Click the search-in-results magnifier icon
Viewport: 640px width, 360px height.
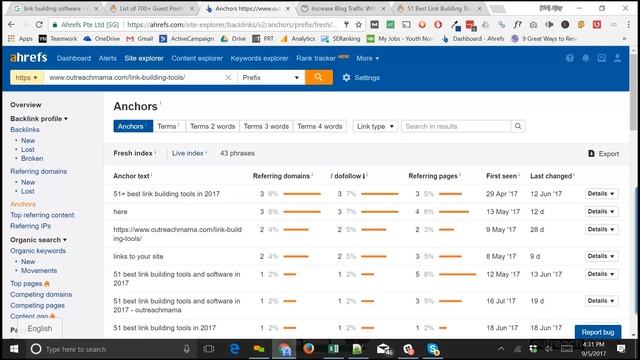point(518,126)
